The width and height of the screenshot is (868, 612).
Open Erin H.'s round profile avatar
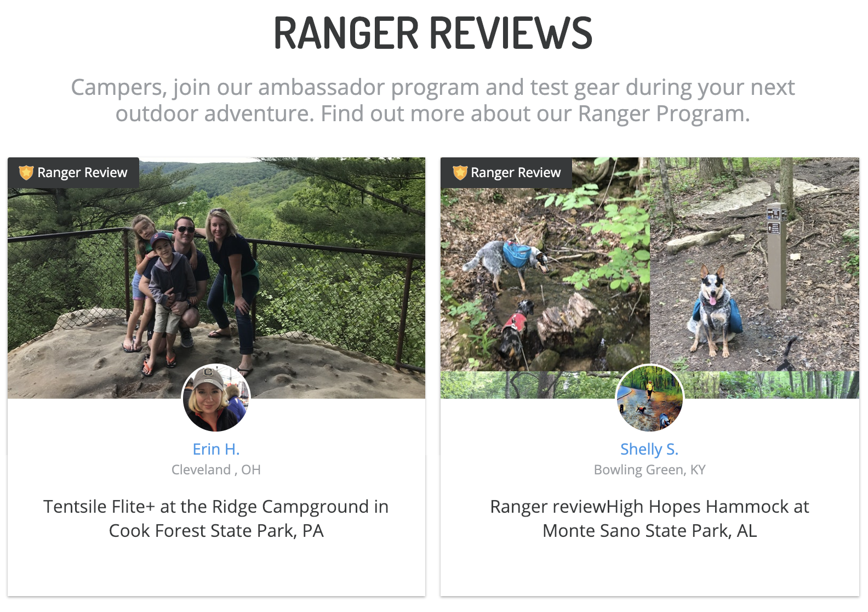click(x=216, y=398)
